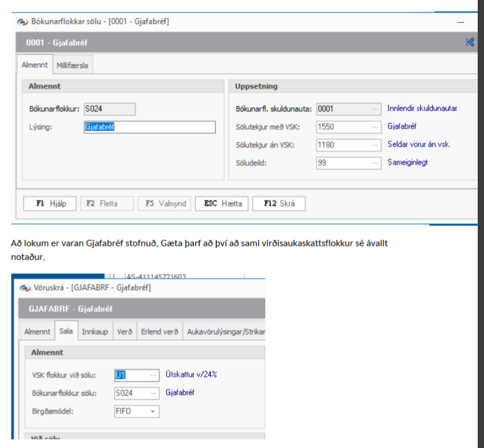This screenshot has height=448, width=484.
Task: Click Bókunarflokkar sölu window logo icon
Action: tap(22, 22)
